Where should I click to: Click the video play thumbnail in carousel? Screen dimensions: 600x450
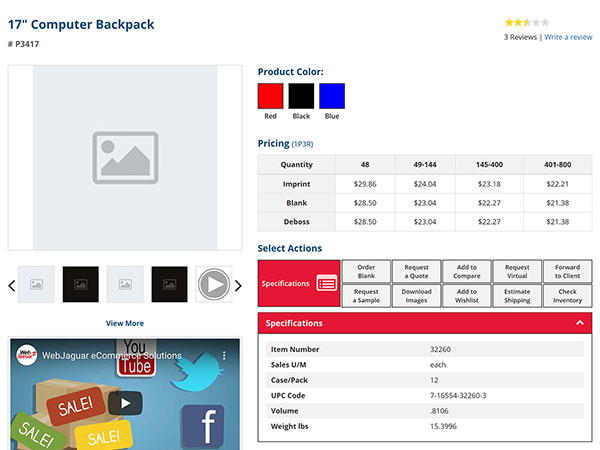pos(214,285)
